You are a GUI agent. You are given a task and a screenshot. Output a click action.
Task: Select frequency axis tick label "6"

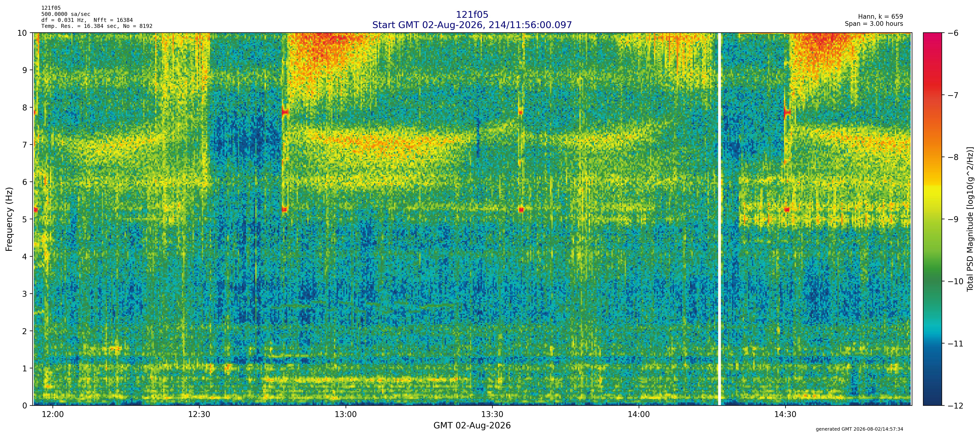(x=25, y=182)
